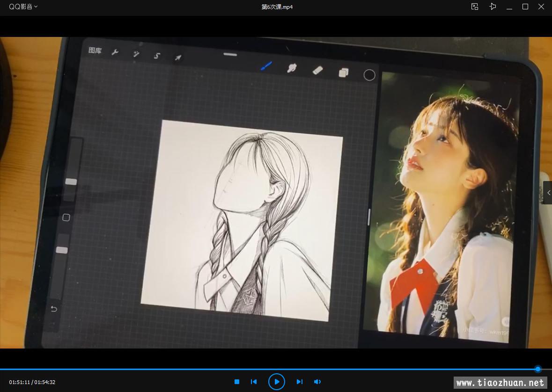The image size is (552, 392).
Task: Open the 图库 gallery in Procreate
Action: coord(95,51)
